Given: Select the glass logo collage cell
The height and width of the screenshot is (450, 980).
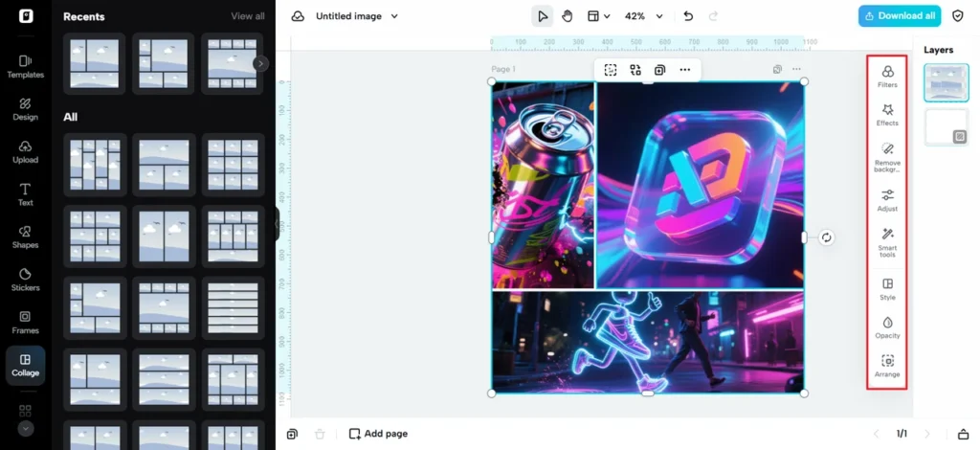Looking at the screenshot, I should [x=700, y=185].
